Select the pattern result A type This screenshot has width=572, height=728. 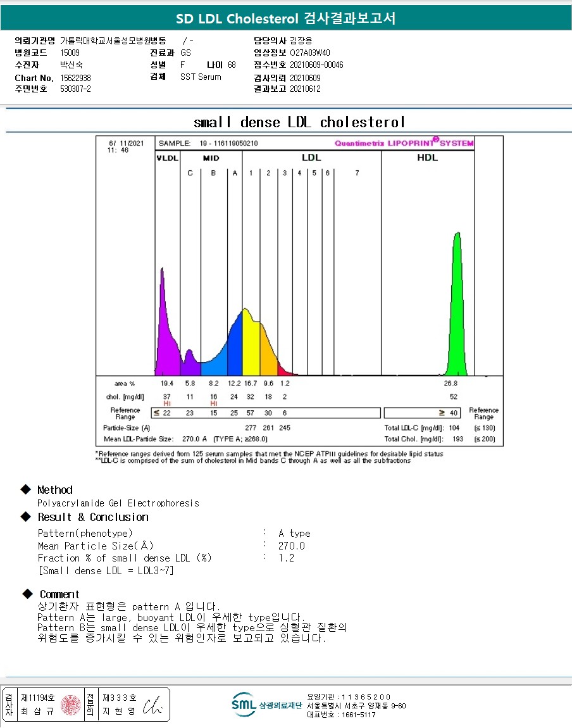295,534
